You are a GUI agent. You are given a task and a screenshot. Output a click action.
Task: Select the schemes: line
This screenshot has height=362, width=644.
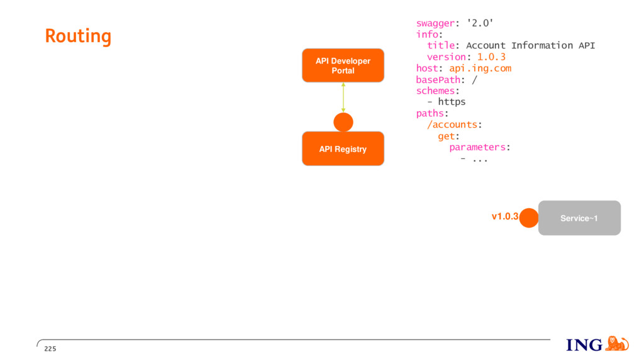(438, 90)
